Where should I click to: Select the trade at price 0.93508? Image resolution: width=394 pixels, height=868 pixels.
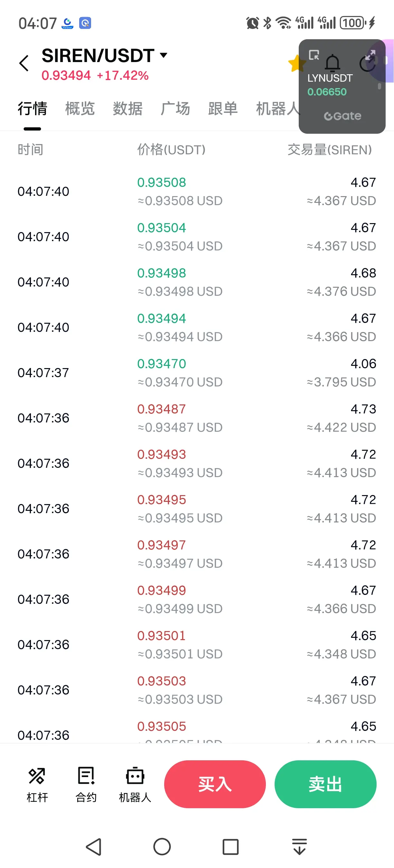pyautogui.click(x=162, y=182)
